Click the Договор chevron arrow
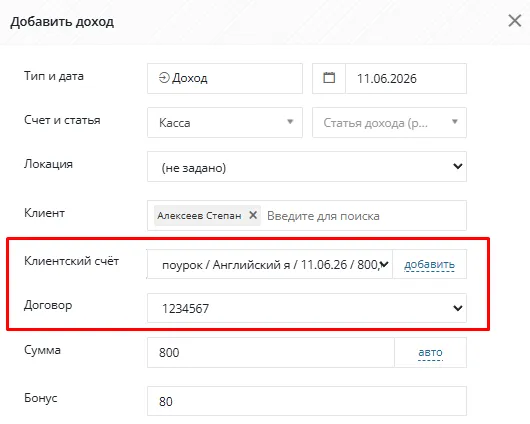Screen dimensions: 530x424 (x=458, y=308)
